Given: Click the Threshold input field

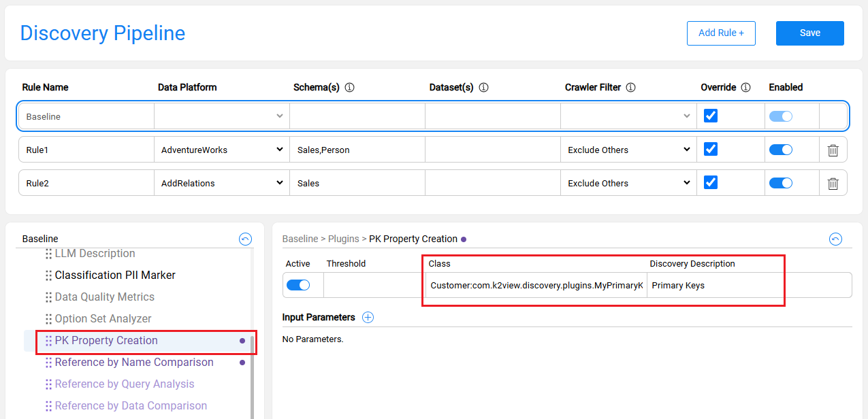Looking at the screenshot, I should [372, 286].
